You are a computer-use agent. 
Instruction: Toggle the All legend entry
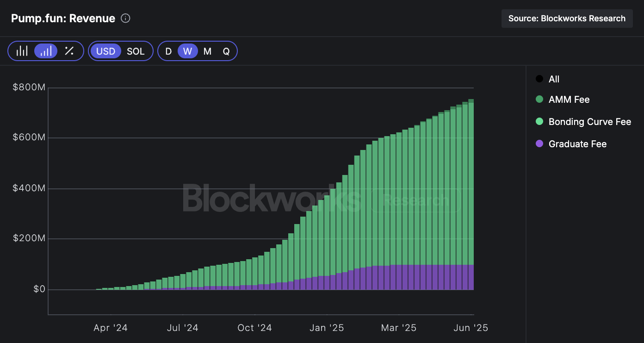[x=548, y=79]
